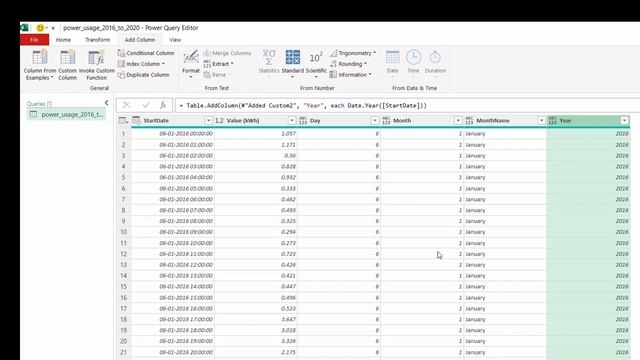Cancel formula edit with X icon
The width and height of the screenshot is (640, 360).
tap(126, 105)
